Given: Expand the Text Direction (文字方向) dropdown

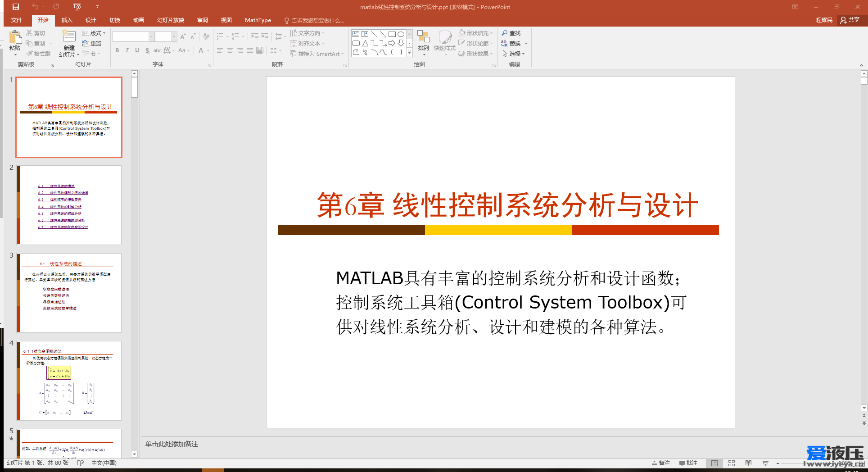Looking at the screenshot, I should point(307,33).
